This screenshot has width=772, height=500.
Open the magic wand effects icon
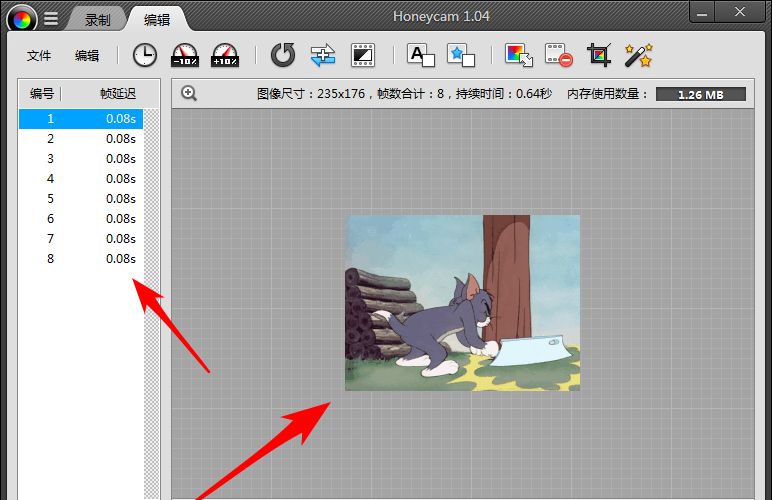(639, 55)
